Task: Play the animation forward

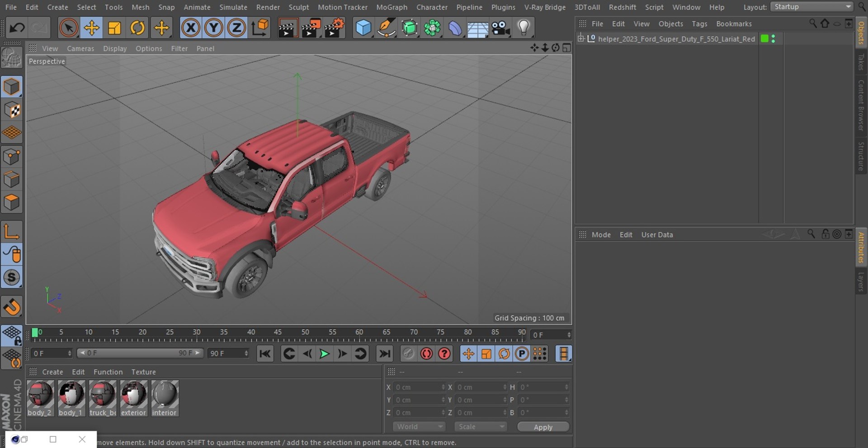Action: point(324,354)
